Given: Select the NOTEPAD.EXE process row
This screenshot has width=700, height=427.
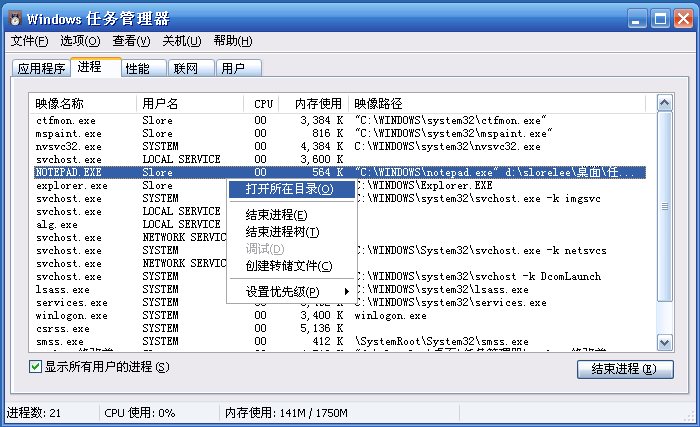Looking at the screenshot, I should pos(340,172).
